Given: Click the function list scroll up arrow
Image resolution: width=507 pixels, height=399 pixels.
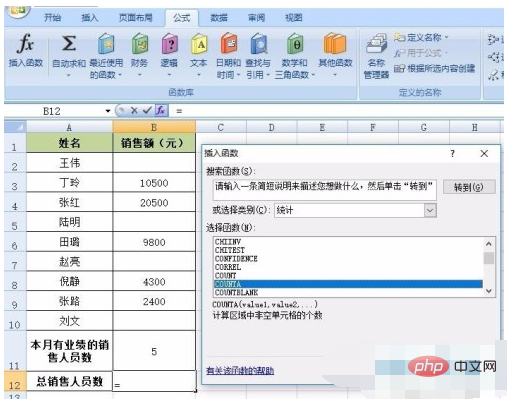Looking at the screenshot, I should [x=489, y=244].
